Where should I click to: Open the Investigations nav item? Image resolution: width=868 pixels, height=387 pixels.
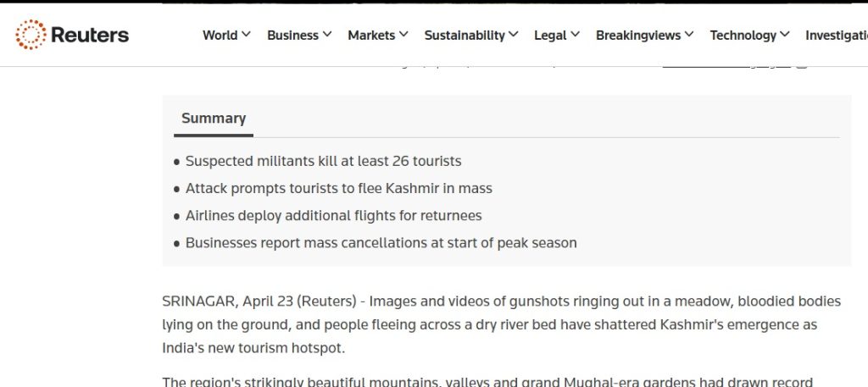tap(836, 36)
